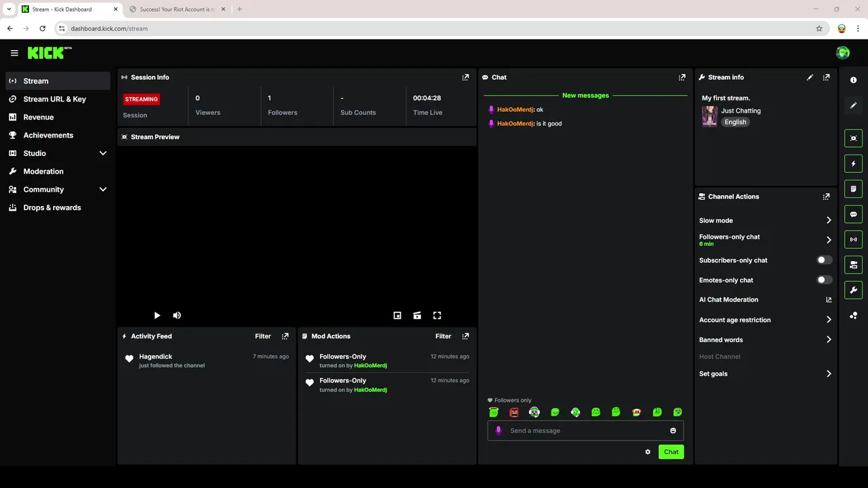The width and height of the screenshot is (868, 488).
Task: Click Hagendick in Activity Feed
Action: coord(155,357)
